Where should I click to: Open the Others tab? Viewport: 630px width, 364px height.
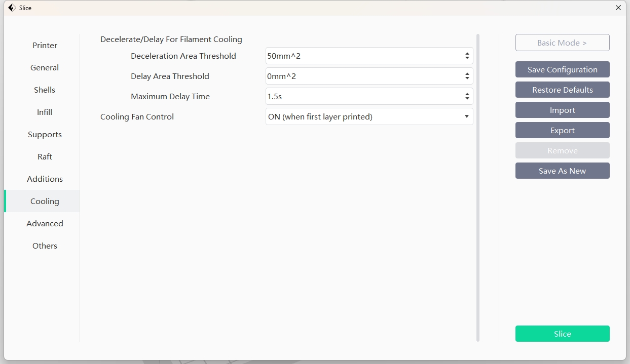point(45,246)
